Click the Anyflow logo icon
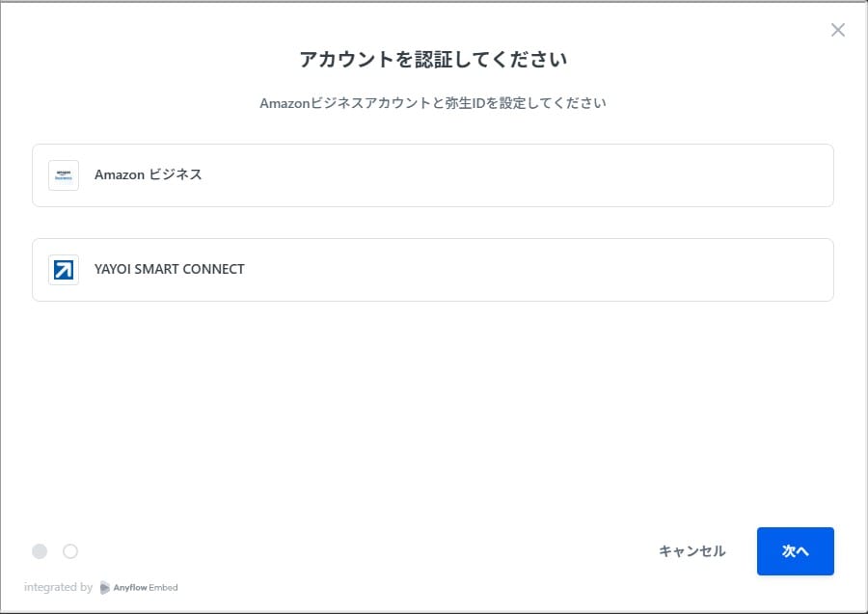Viewport: 868px width, 614px height. click(104, 587)
